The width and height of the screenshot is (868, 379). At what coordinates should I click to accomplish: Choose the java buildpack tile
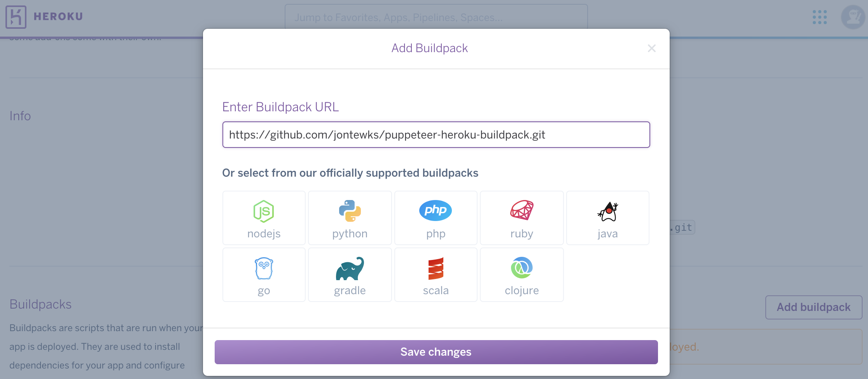coord(607,218)
